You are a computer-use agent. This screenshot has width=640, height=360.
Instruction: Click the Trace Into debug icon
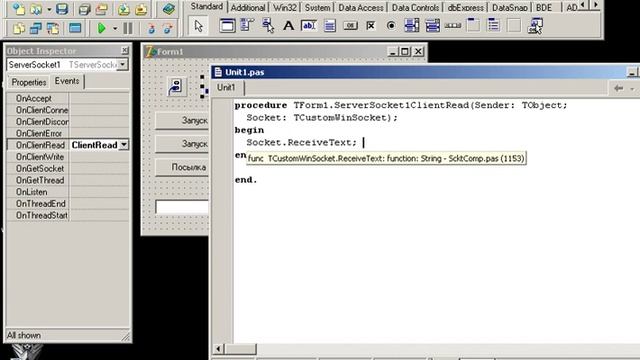[151, 28]
